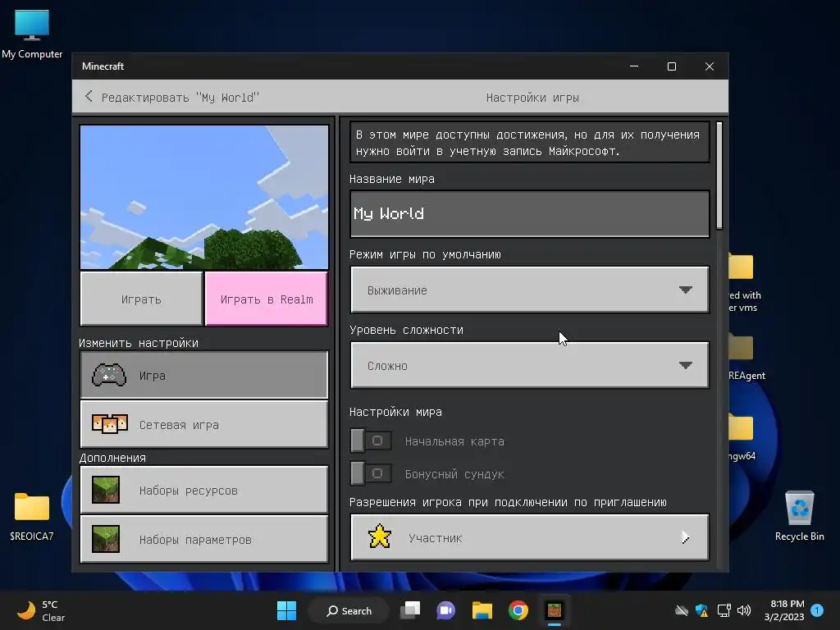Image resolution: width=840 pixels, height=630 pixels.
Task: Click the arrow of the Выживание dropdown
Action: (685, 290)
